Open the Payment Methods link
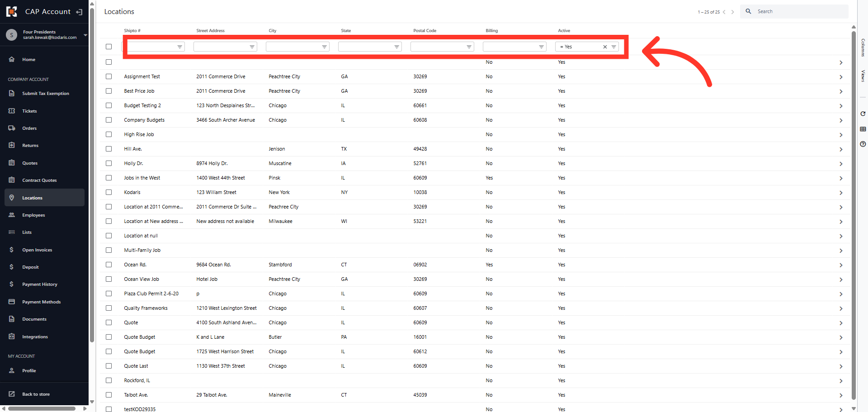This screenshot has width=868, height=412. click(41, 302)
